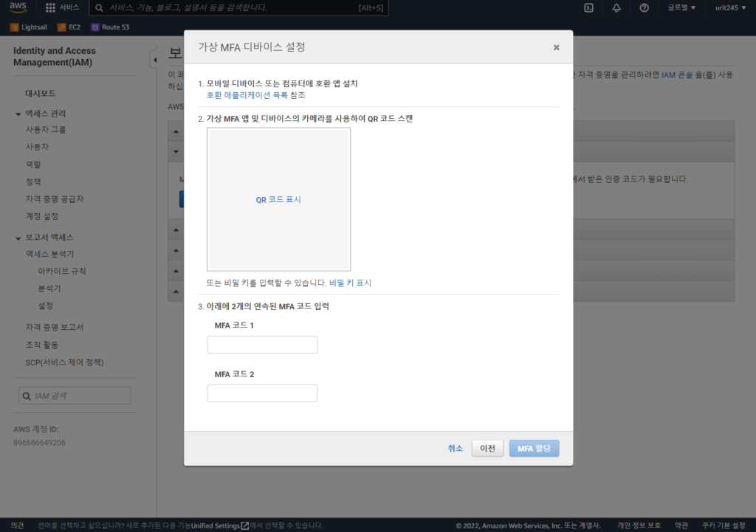Collapse the open MFA section arrow on background page
The width and height of the screenshot is (756, 532).
176,151
